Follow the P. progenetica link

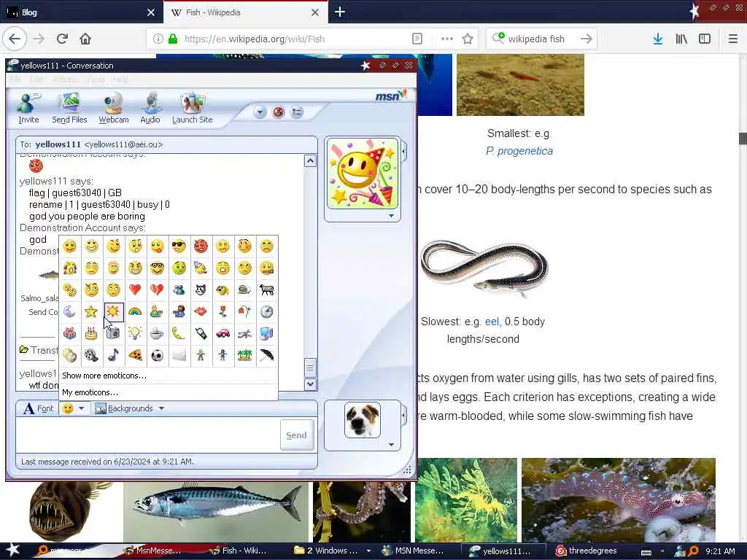[x=519, y=151]
